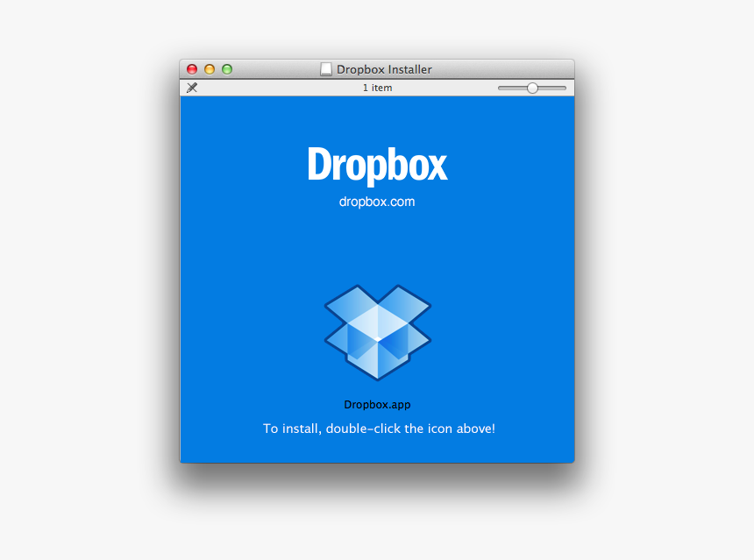Click the 'Dropbox Installer' window title
Viewport: 754px width, 560px height.
tap(384, 70)
